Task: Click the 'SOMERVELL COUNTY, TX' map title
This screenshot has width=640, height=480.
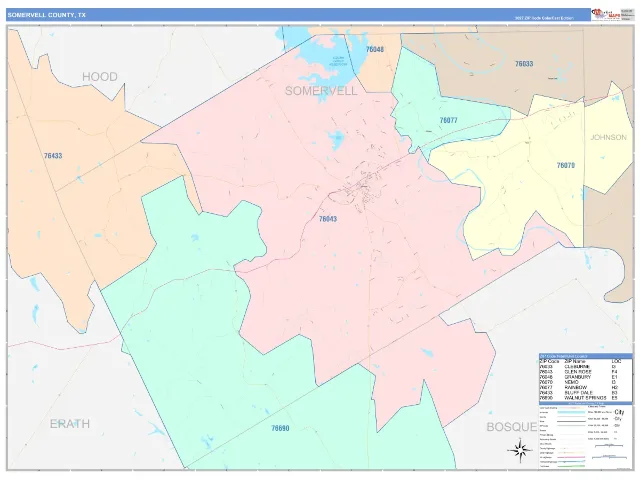Action: pos(47,15)
